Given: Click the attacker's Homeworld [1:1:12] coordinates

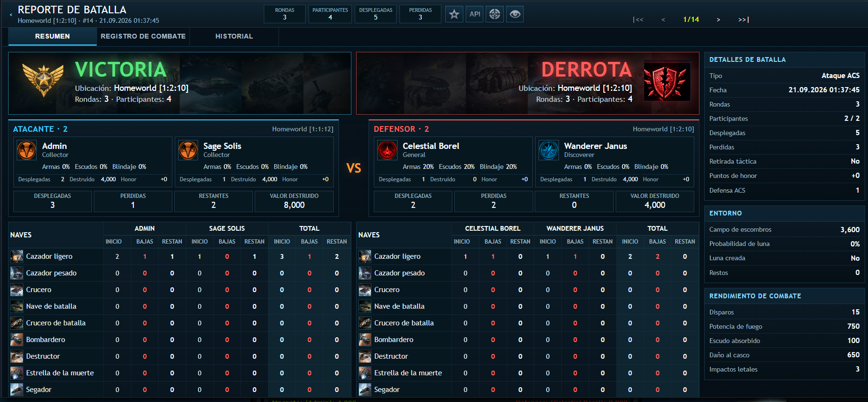Looking at the screenshot, I should (303, 129).
